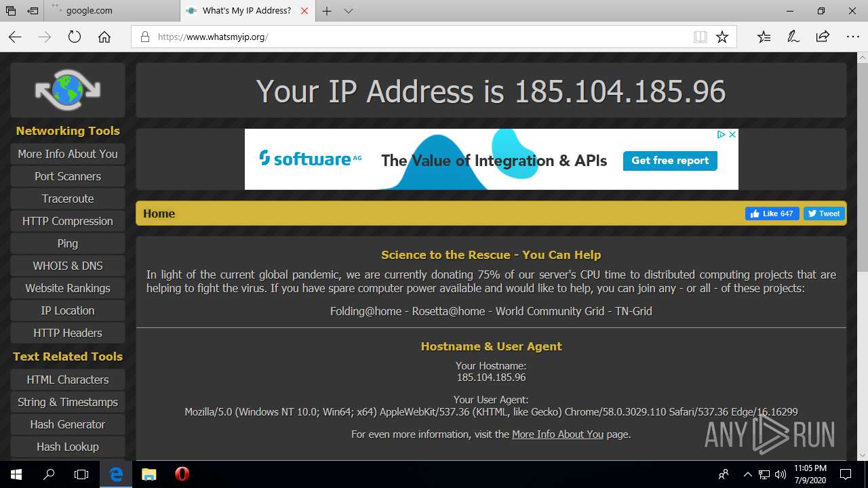Go to the Home page icon
Viewport: 868px width, 488px height.
pos(104,37)
